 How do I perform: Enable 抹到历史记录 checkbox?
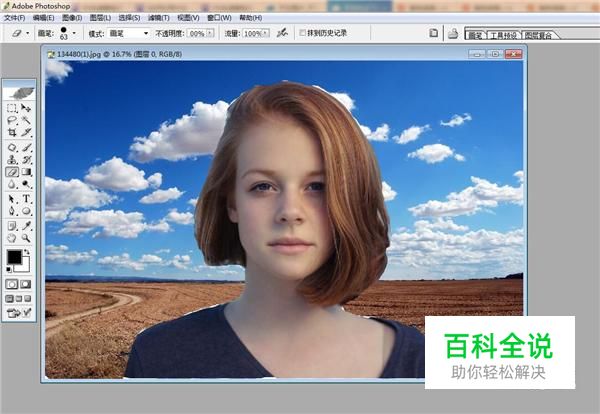(x=302, y=33)
